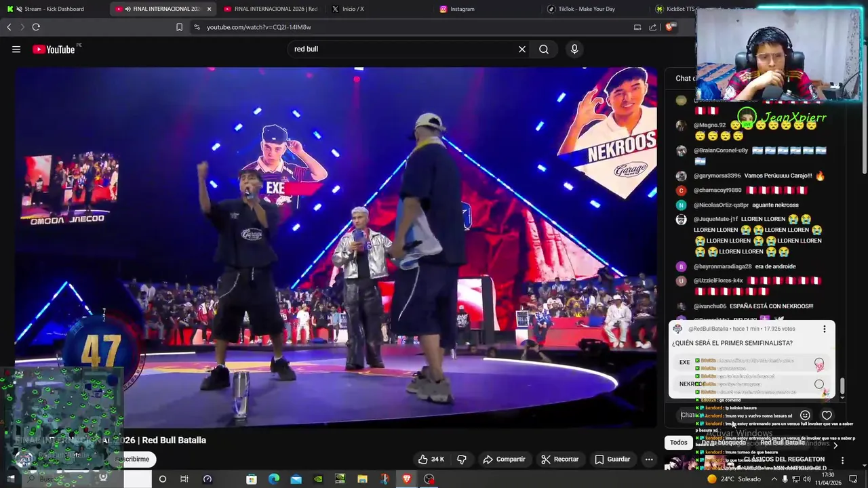This screenshot has width=868, height=488.
Task: Click the live chat scrollbar thumb
Action: coord(842,385)
